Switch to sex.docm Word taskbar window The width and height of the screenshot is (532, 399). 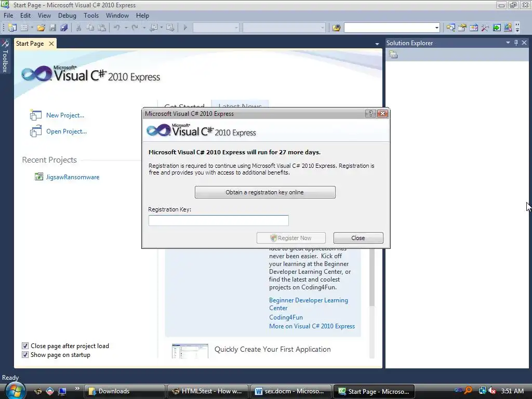pos(290,391)
